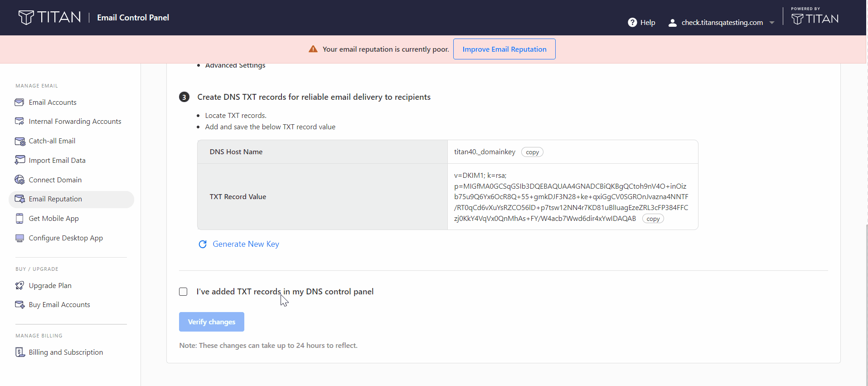Click the titan40._domainkey host name text
Screen dimensions: 868x386
point(485,152)
